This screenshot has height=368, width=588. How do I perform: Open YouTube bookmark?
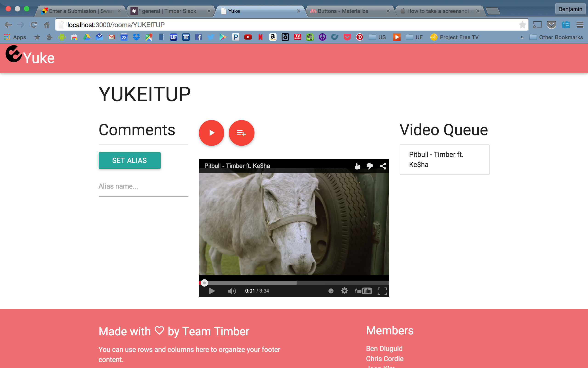[x=248, y=37]
